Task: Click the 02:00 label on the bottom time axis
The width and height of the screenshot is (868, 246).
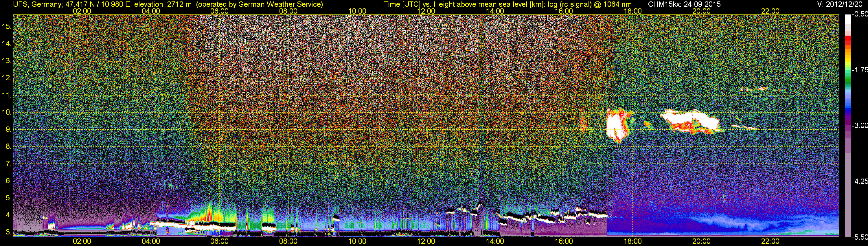Action: tap(82, 241)
